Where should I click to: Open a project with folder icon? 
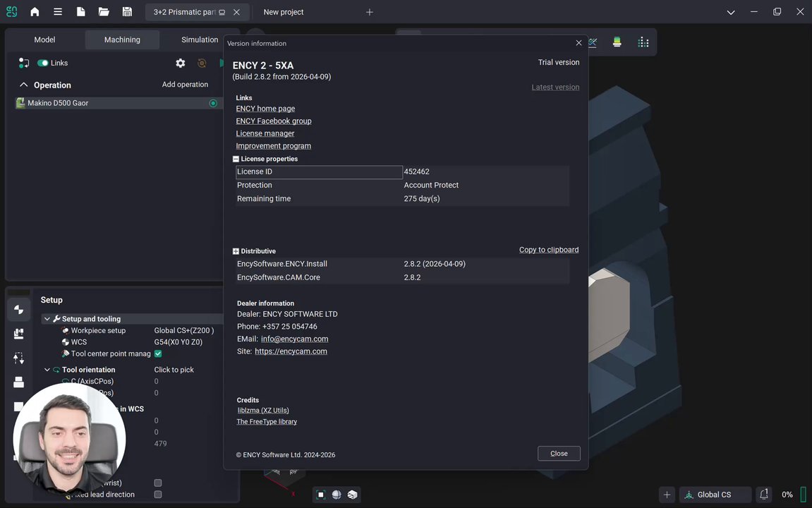coord(104,11)
